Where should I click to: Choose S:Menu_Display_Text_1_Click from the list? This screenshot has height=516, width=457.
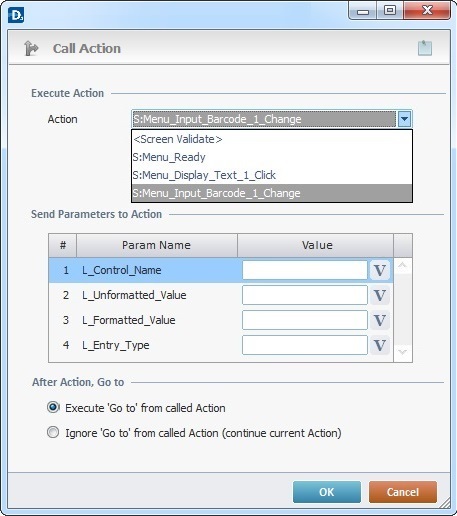point(272,175)
